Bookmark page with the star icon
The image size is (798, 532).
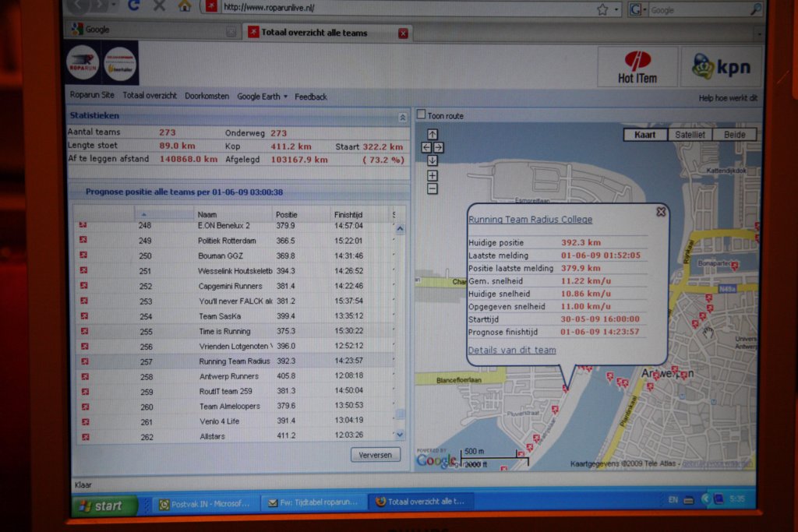602,9
